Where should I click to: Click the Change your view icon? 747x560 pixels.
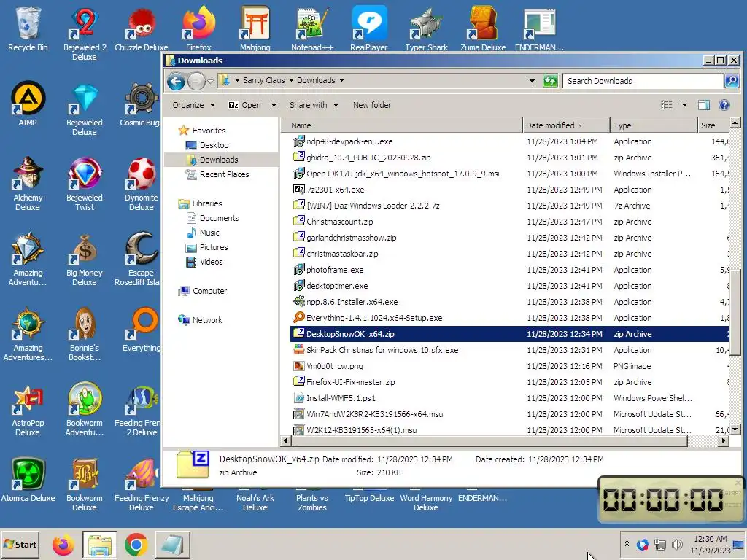click(x=667, y=105)
